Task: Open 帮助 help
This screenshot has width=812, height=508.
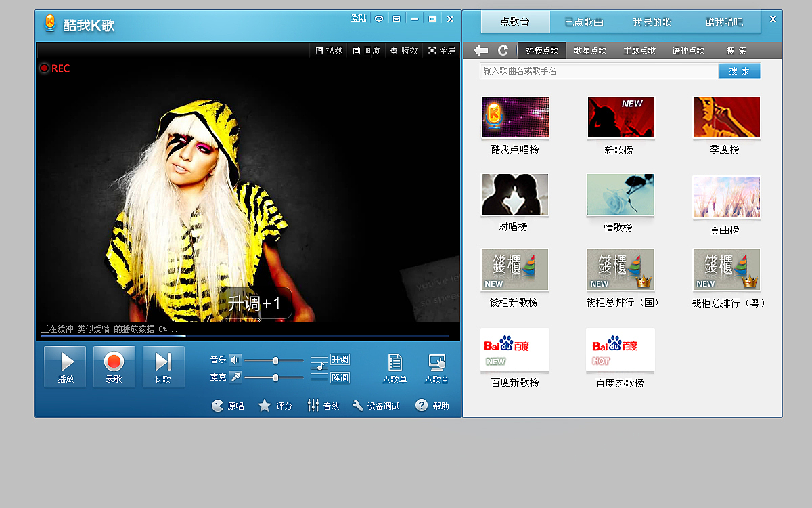Action: 432,406
